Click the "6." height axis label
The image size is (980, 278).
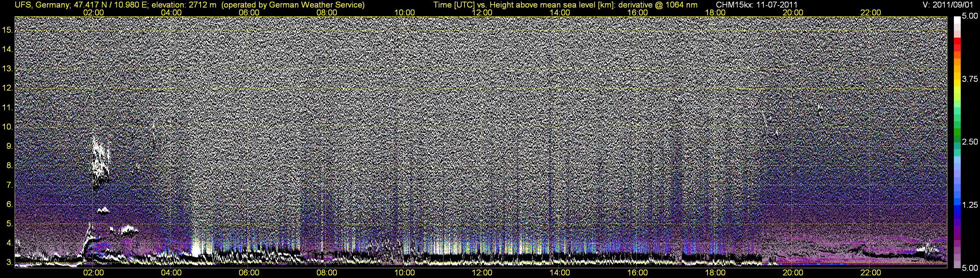pos(10,204)
